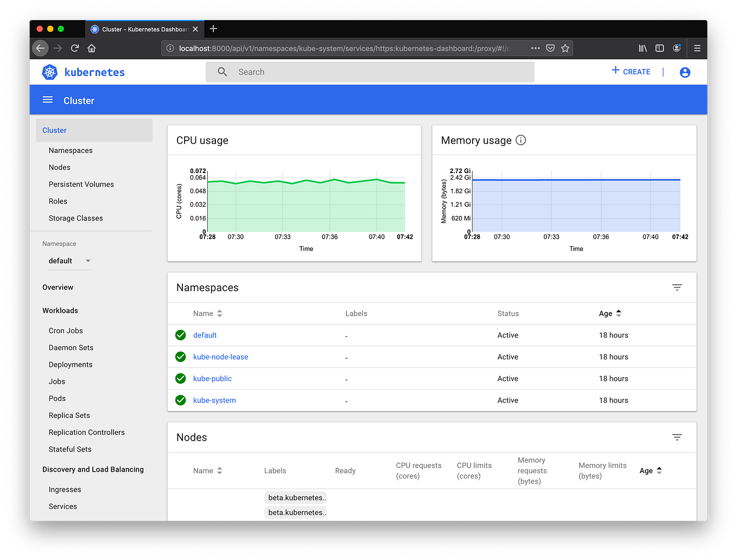The height and width of the screenshot is (560, 737).
Task: Click the Memory usage info icon
Action: [520, 140]
